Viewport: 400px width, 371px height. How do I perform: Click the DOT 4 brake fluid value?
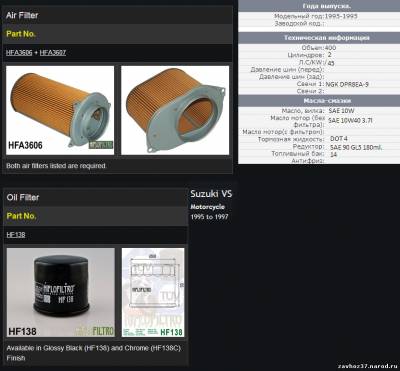(339, 139)
